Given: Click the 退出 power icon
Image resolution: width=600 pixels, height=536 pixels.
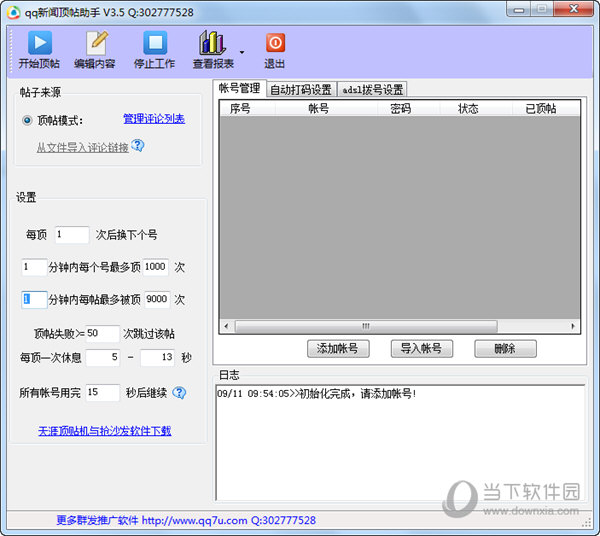Looking at the screenshot, I should click(275, 42).
